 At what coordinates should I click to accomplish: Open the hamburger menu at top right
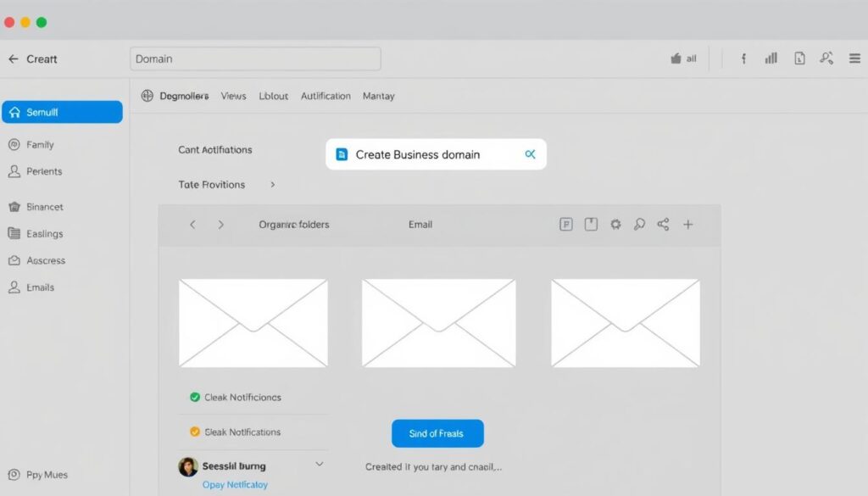point(854,58)
